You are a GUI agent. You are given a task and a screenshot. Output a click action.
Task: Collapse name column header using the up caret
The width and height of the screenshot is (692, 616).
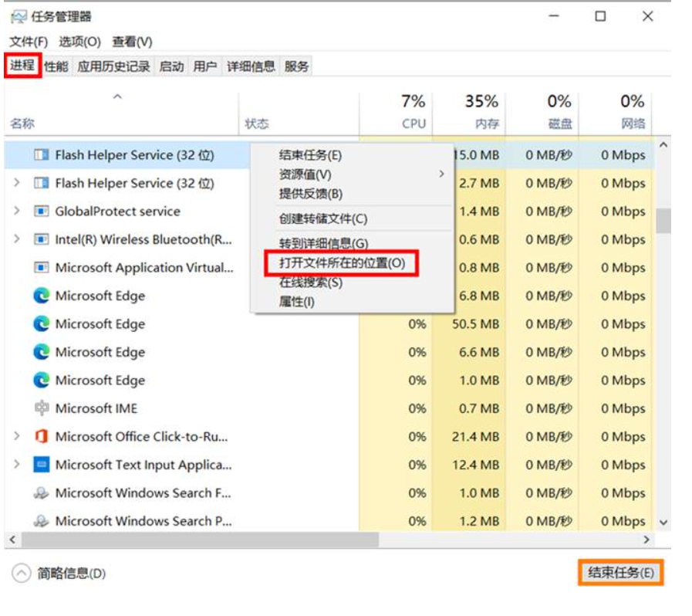[117, 96]
